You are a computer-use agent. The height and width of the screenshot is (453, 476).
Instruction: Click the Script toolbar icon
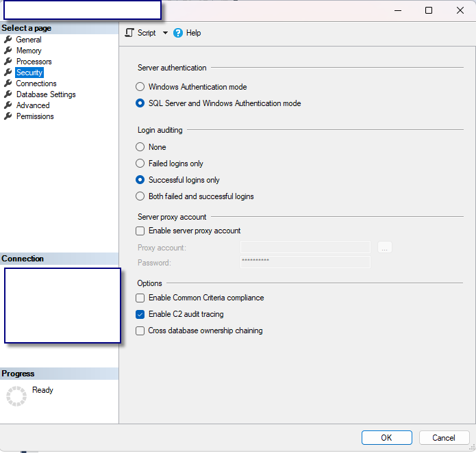point(129,33)
